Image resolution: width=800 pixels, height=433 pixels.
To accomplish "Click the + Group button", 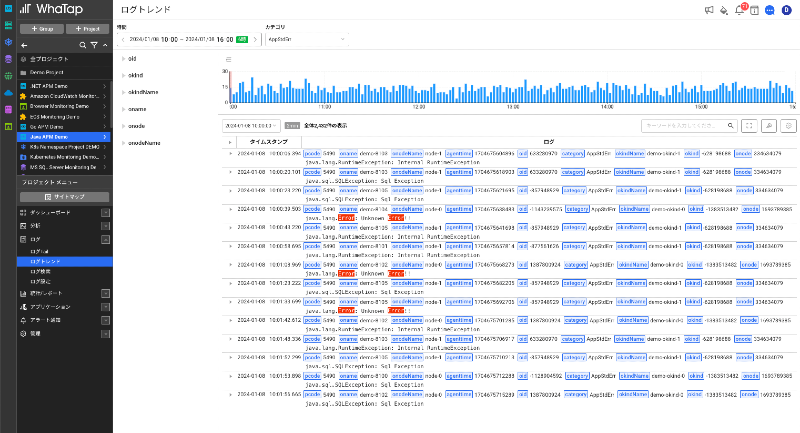I will coord(42,29).
